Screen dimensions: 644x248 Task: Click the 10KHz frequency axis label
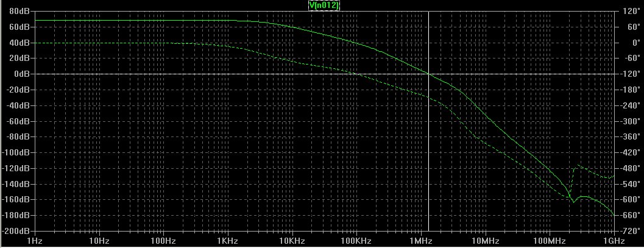pos(292,240)
